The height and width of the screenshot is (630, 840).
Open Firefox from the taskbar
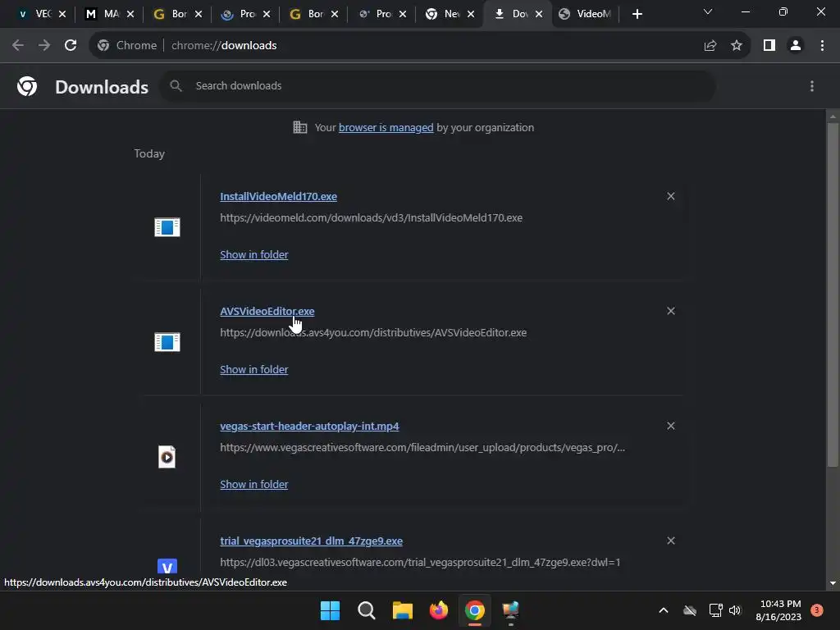pyautogui.click(x=439, y=610)
